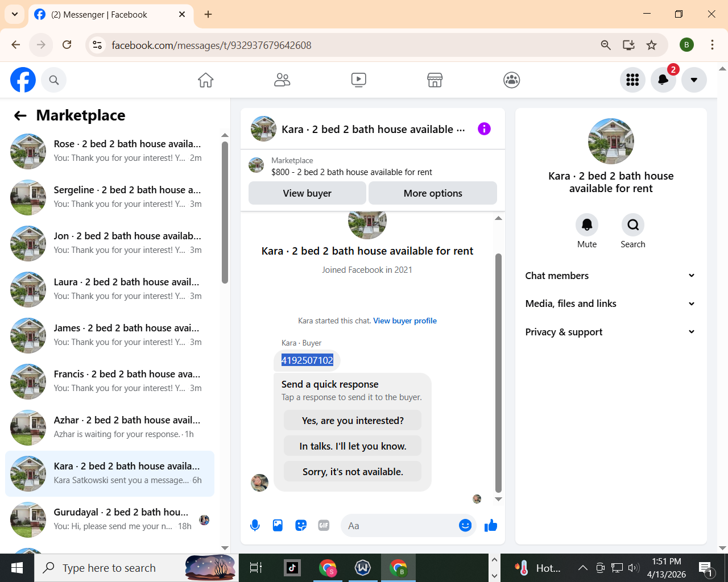This screenshot has height=582, width=728.
Task: Open browser zoom magnifier icon
Action: click(x=606, y=45)
